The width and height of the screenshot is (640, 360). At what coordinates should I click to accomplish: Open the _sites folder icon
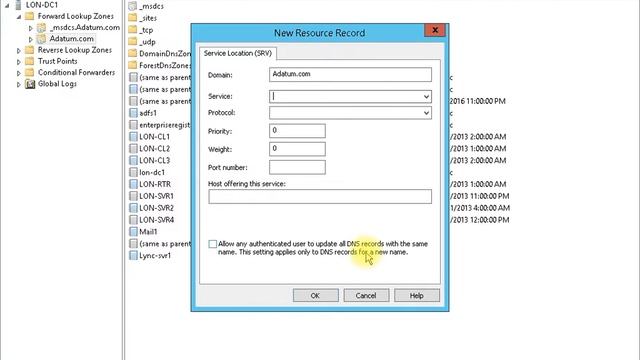(133, 18)
